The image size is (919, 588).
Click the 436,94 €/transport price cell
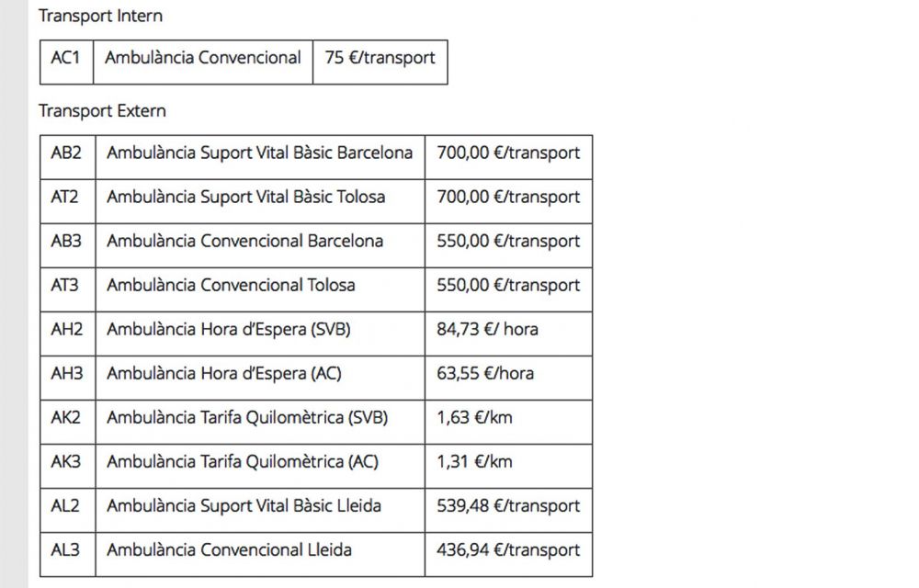click(508, 549)
